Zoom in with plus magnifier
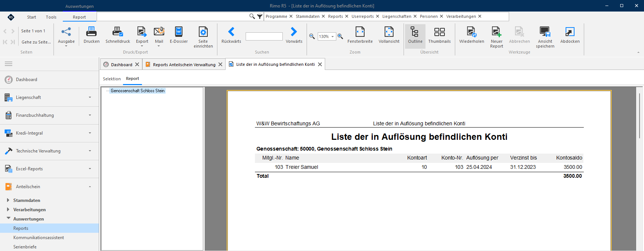The height and width of the screenshot is (251, 644). 340,36
